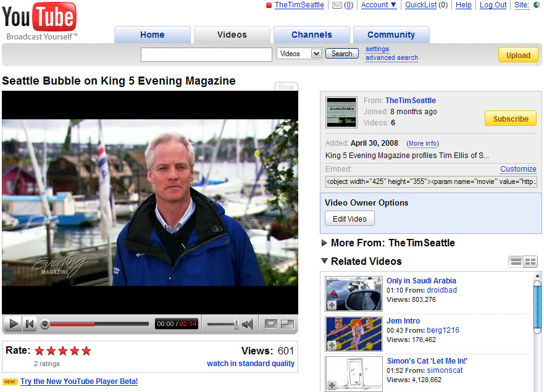Open 'Jem Intro' video thumbnail
Screen dimensions: 544x392
354,334
